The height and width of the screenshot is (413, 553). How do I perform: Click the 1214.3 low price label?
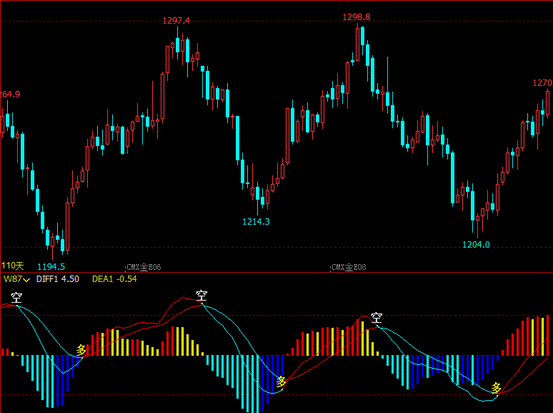pyautogui.click(x=256, y=221)
